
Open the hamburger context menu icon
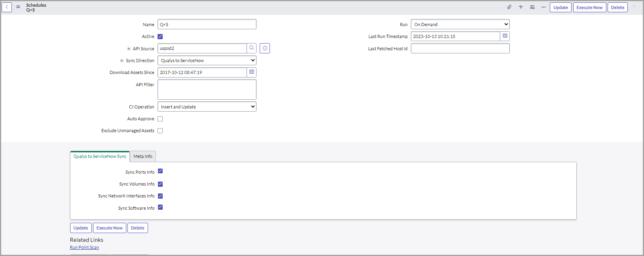coord(18,7)
